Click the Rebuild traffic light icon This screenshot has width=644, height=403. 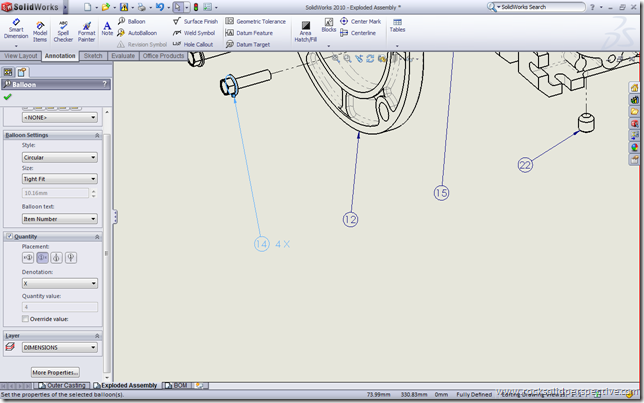click(x=196, y=7)
